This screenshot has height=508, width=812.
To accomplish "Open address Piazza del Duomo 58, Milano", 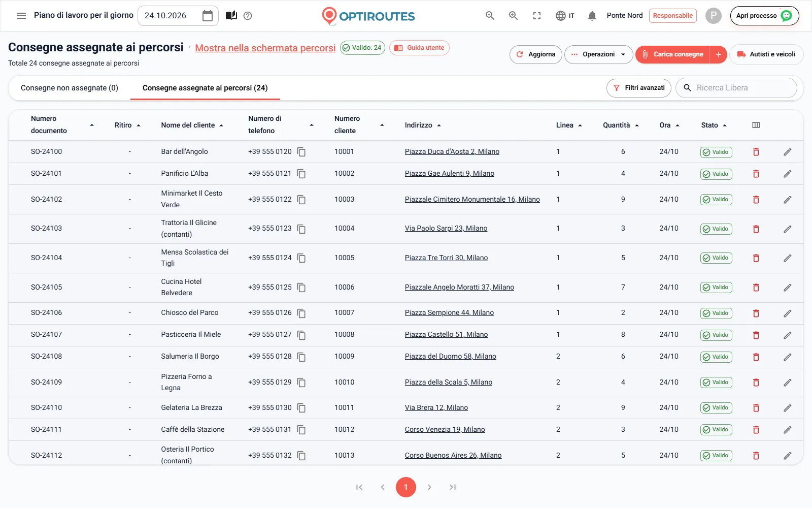I will (x=451, y=357).
